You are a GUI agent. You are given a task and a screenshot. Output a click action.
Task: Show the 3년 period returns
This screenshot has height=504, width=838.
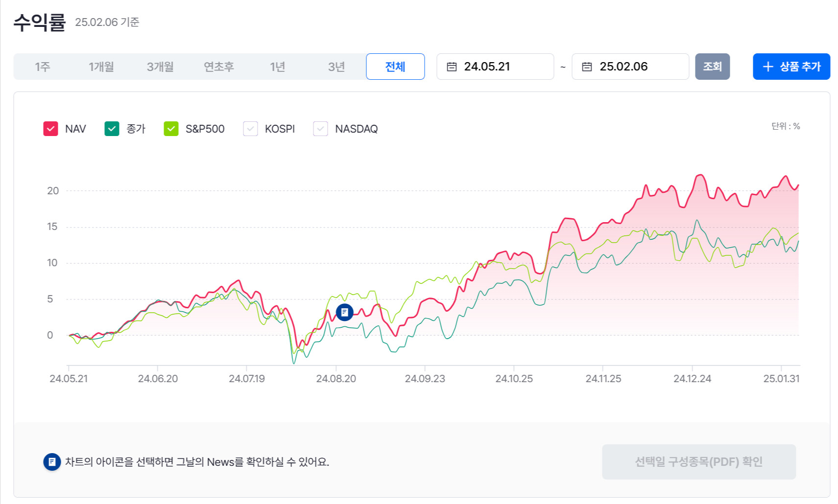[x=336, y=67]
